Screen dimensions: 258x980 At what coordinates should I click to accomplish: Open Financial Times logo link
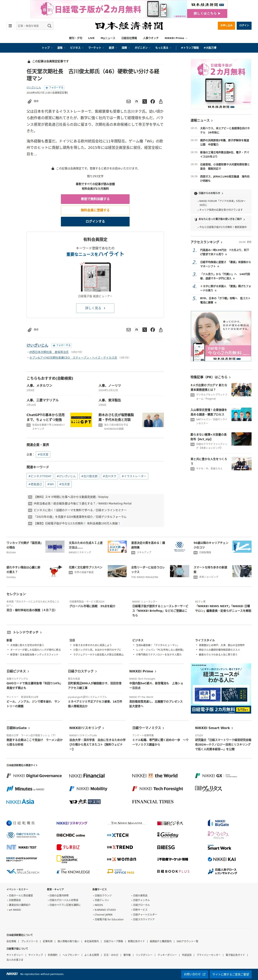tap(153, 802)
